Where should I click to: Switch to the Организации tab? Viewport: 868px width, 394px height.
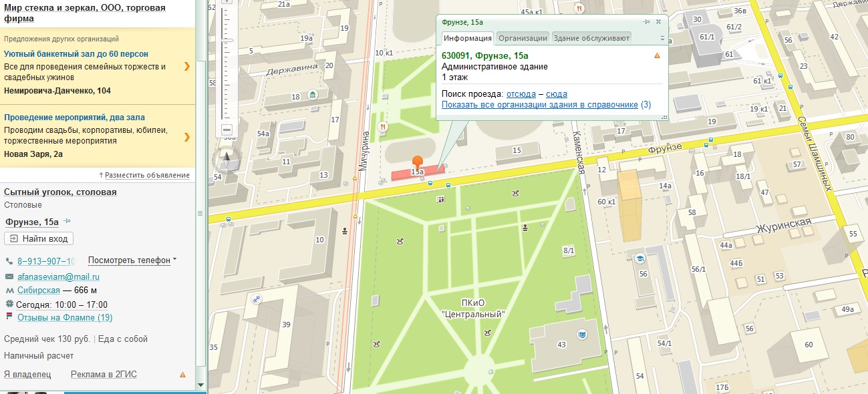point(523,38)
